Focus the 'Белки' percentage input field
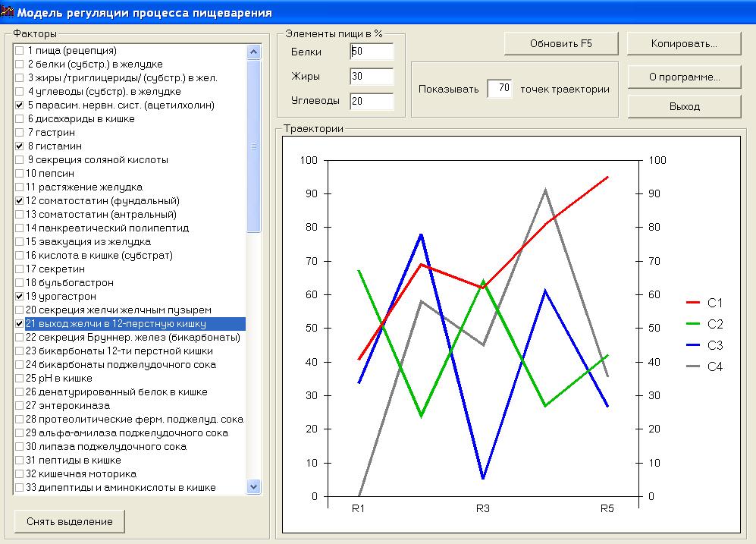Image resolution: width=756 pixels, height=544 pixels. point(372,52)
